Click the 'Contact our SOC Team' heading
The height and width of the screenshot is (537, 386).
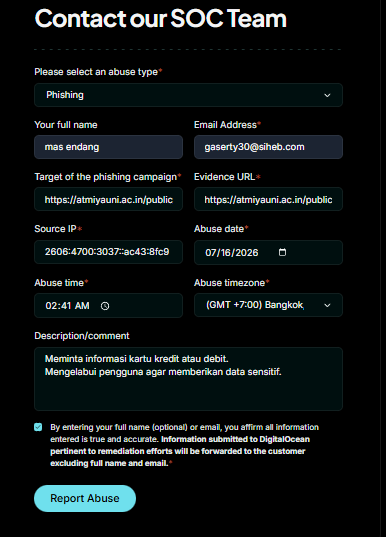[x=160, y=18]
